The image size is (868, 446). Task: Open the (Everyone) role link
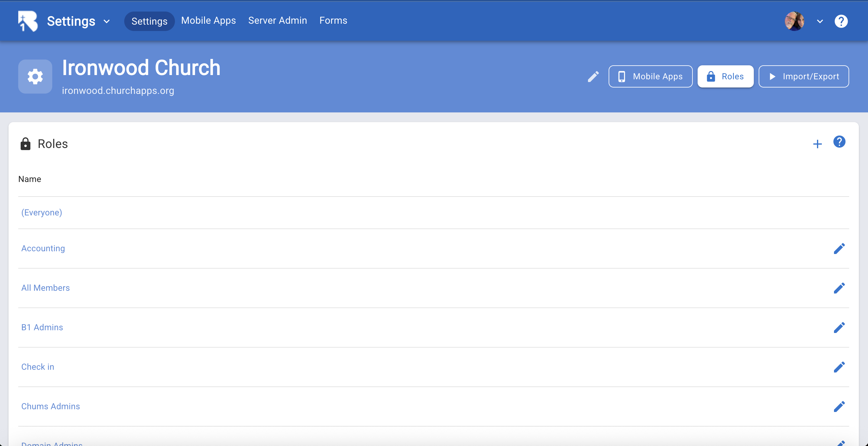42,212
